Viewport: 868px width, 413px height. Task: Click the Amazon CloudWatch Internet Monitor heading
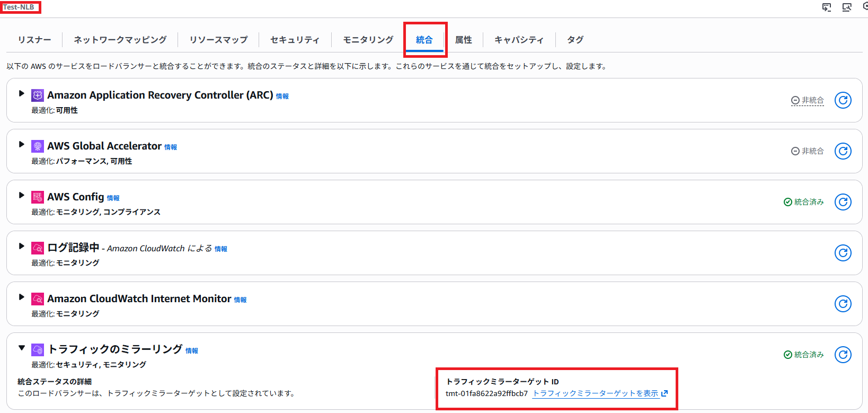(139, 298)
